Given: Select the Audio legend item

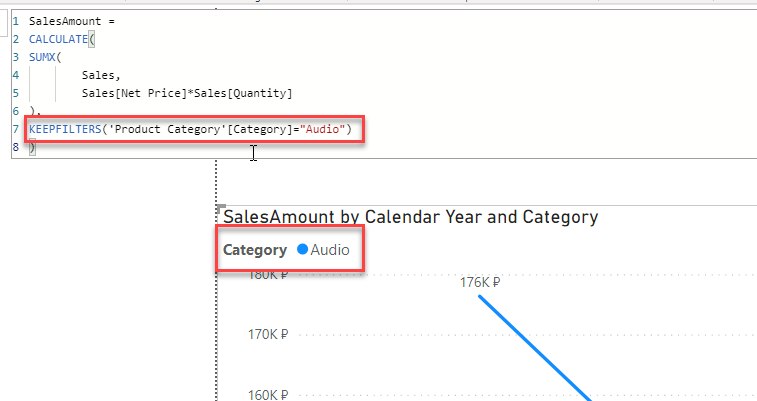Looking at the screenshot, I should point(323,249).
